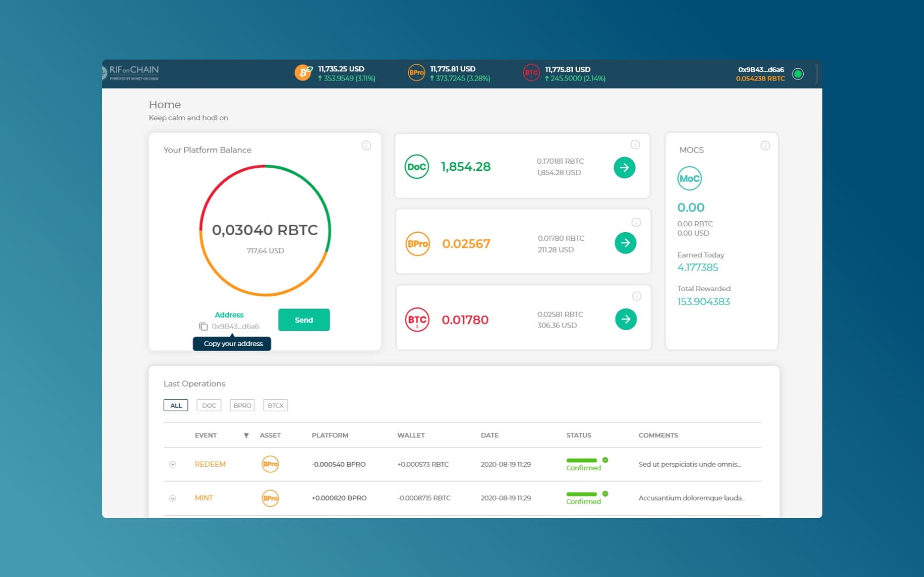Viewport: 924px width, 577px height.
Task: Filter operations by BTCX
Action: pyautogui.click(x=275, y=406)
